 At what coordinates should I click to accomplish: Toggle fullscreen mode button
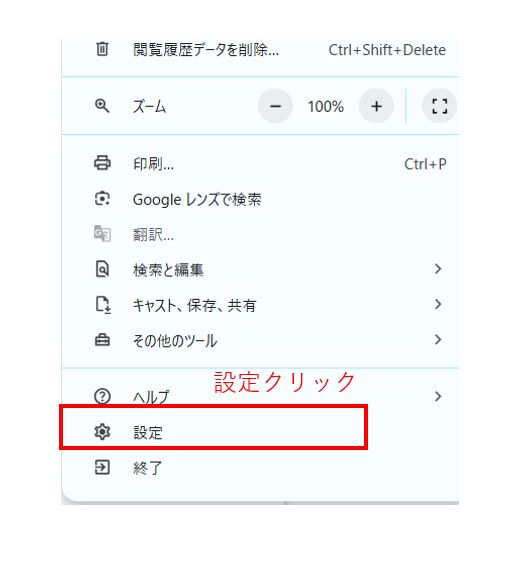pos(440,106)
